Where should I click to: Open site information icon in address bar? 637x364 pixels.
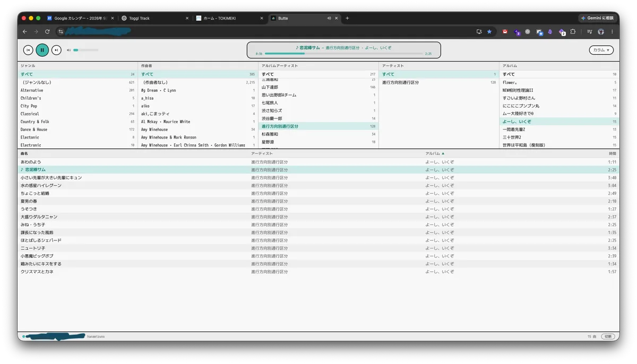[61, 31]
